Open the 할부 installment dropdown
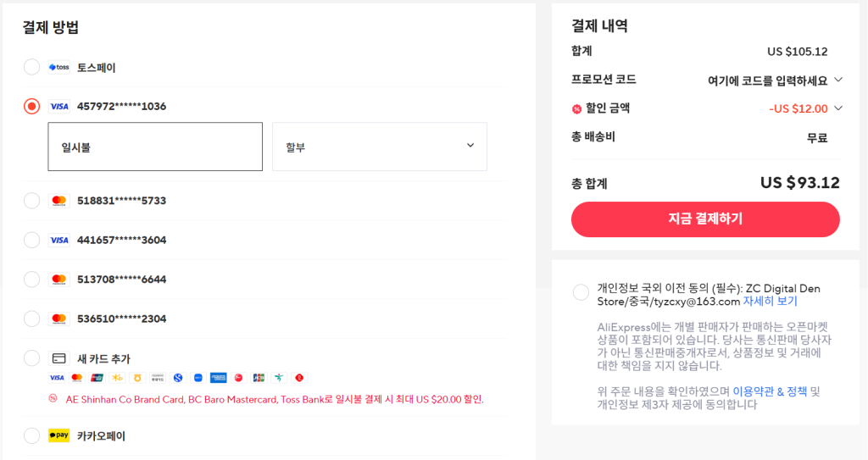Screen dimensions: 868x460 tap(379, 147)
